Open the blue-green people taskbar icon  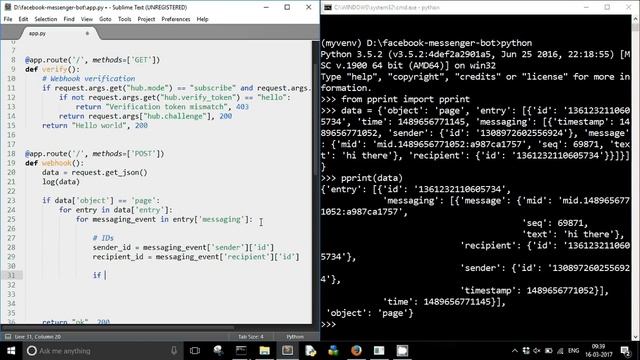tap(333, 351)
